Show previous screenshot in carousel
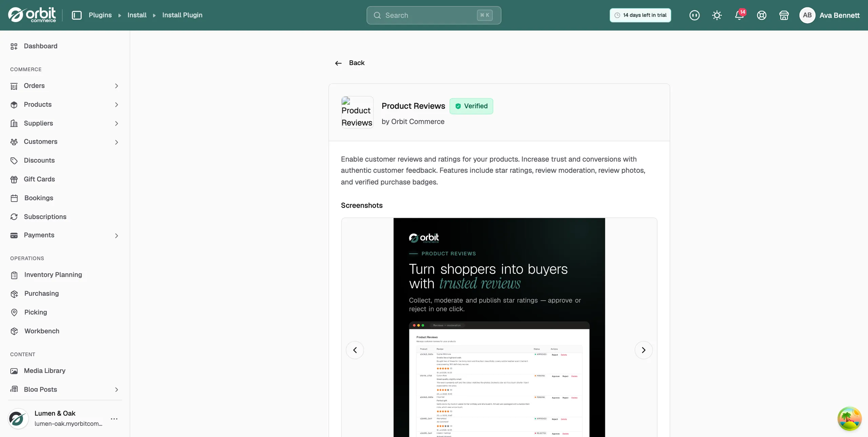This screenshot has height=437, width=868. pyautogui.click(x=355, y=350)
